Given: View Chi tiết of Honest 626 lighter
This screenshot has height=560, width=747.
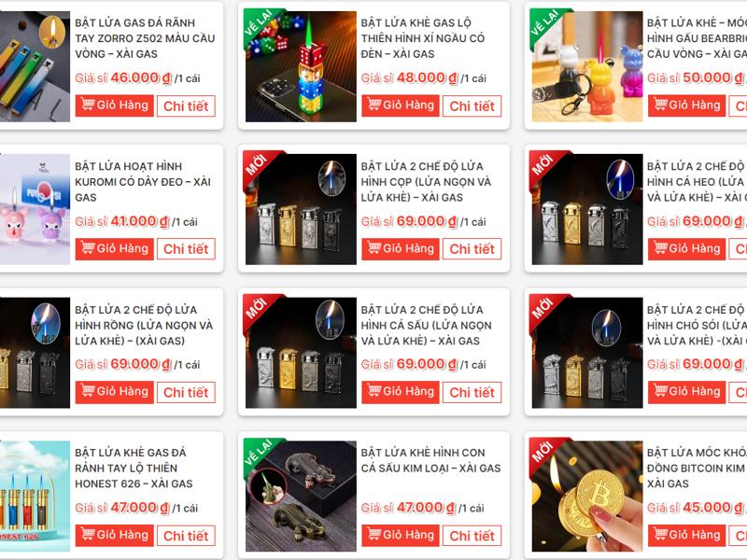Looking at the screenshot, I should click(x=186, y=536).
